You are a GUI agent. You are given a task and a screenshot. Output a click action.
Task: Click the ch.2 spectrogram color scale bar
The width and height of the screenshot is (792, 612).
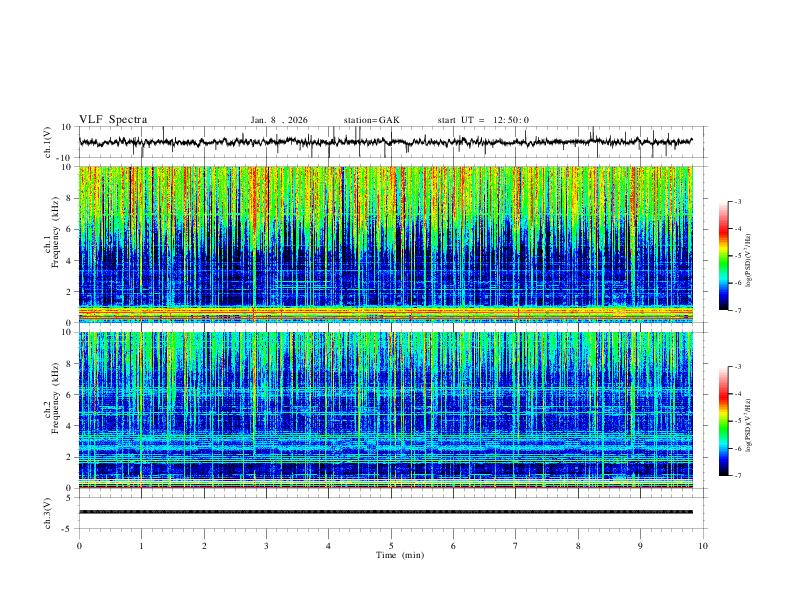[723, 421]
